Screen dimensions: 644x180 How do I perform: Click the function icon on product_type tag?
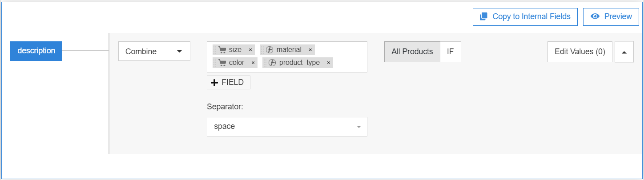(272, 63)
